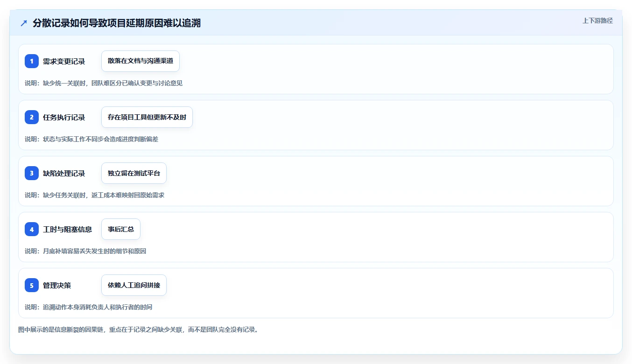Click the note 缺少任务关联时，返工成本难映射回原始需求
The image size is (632, 364).
point(104,195)
